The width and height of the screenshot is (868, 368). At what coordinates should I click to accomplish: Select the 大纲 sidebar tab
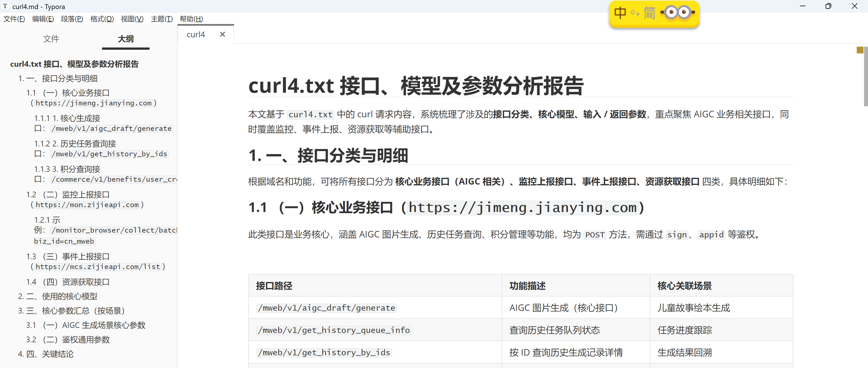126,39
